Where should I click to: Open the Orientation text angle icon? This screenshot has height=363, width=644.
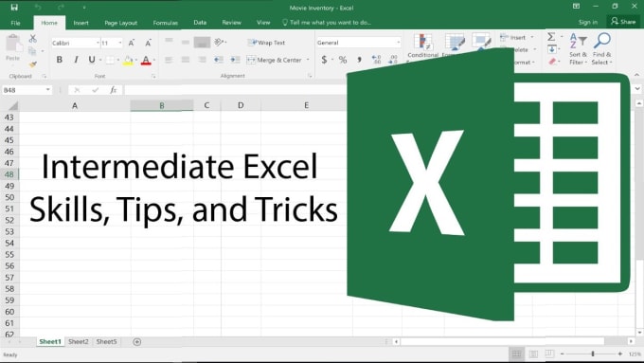(x=220, y=42)
